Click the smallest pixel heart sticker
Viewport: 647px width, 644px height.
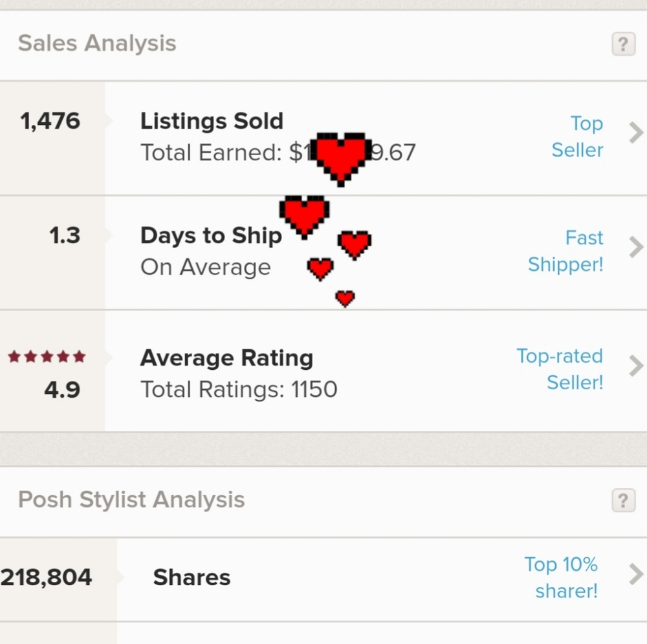[x=345, y=299]
